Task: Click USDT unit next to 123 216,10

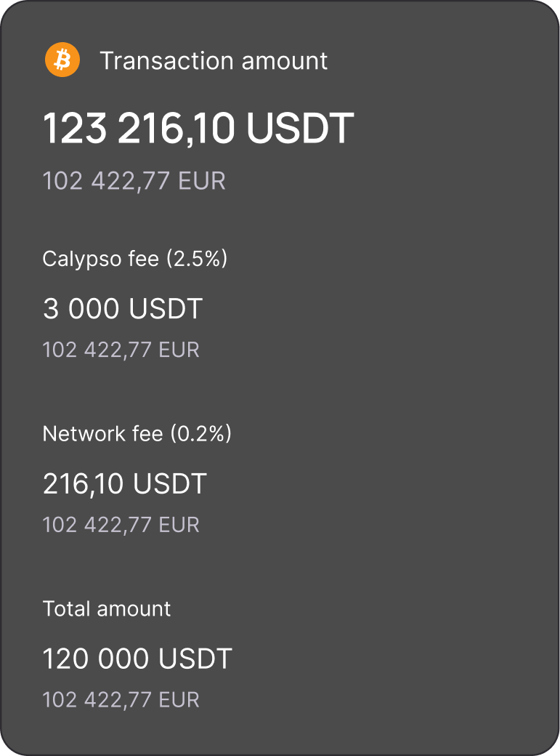Action: [x=299, y=129]
